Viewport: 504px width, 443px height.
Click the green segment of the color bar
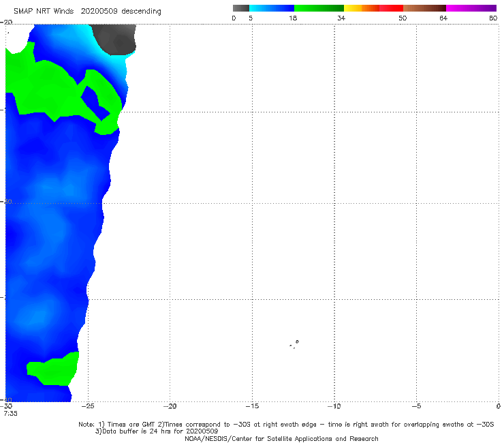tap(319, 8)
